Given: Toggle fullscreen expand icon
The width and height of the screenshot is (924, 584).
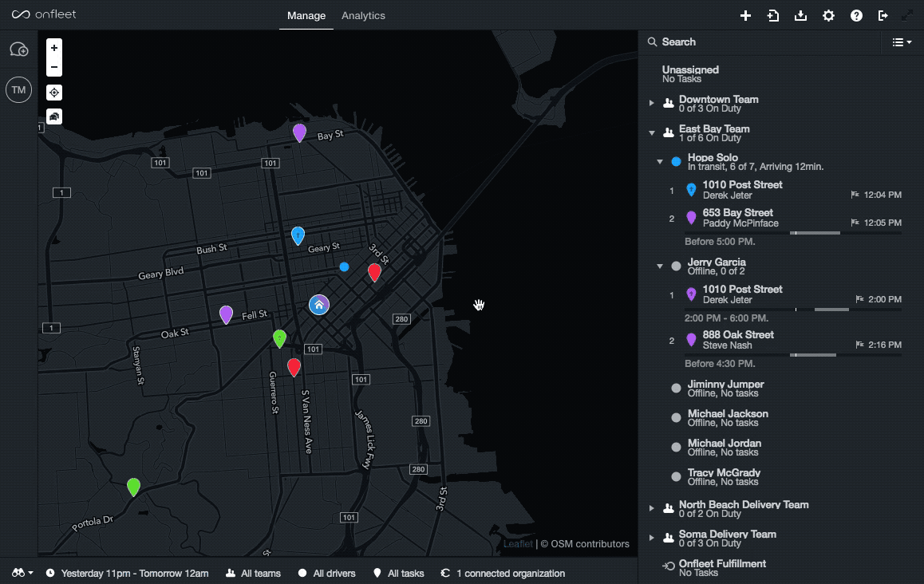Looking at the screenshot, I should tap(907, 16).
